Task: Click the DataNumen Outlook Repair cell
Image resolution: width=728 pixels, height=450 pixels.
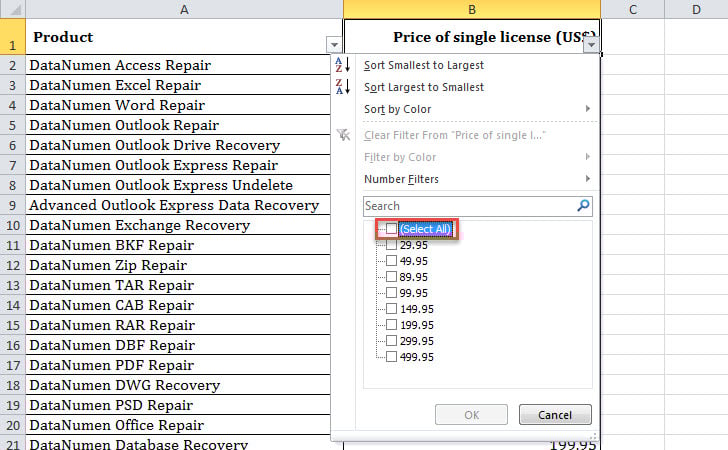Action: [178, 125]
